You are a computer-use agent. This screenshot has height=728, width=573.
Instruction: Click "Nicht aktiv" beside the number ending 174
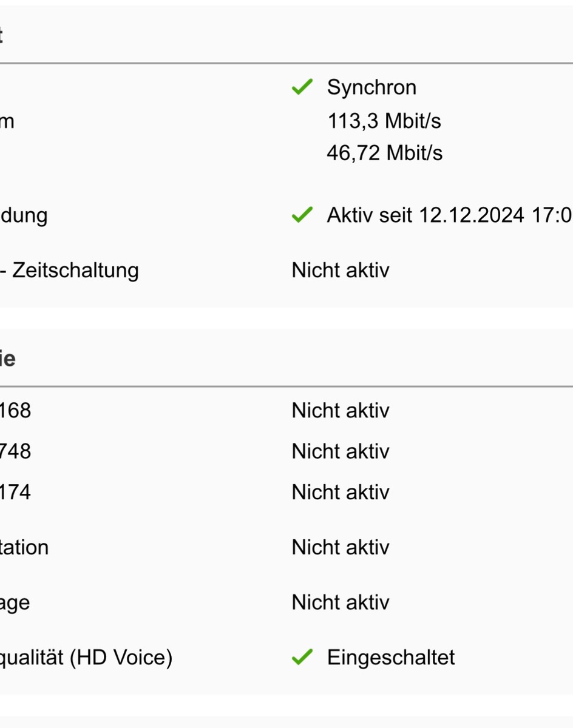[340, 492]
